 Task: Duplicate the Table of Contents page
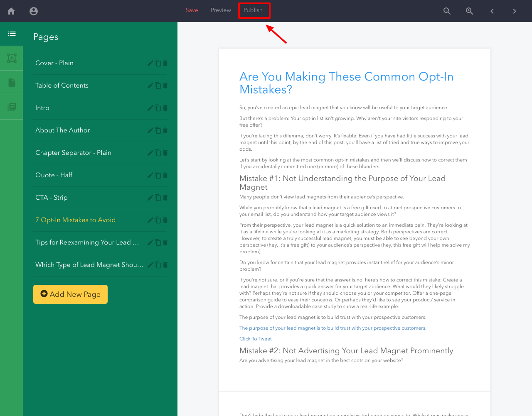[x=158, y=86]
